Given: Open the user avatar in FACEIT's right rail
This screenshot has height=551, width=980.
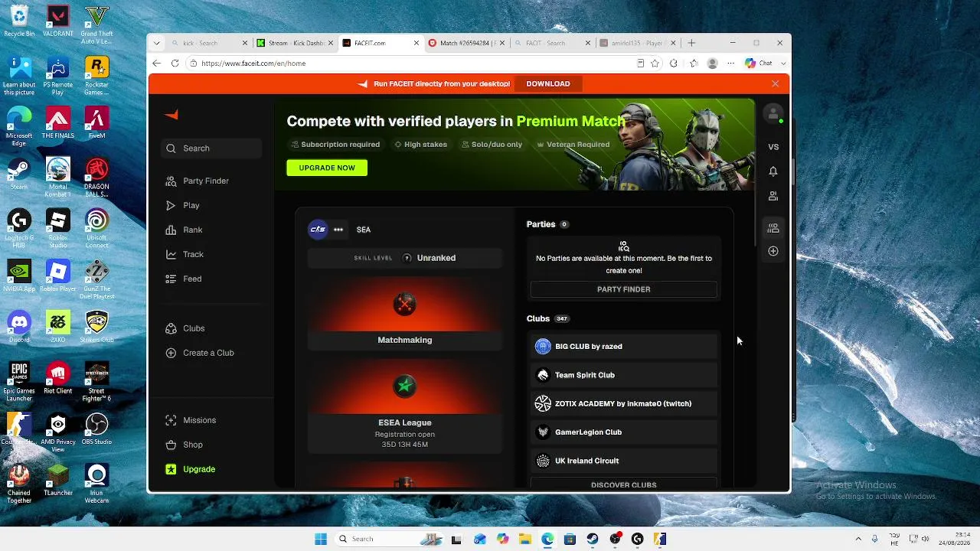Looking at the screenshot, I should tap(773, 113).
